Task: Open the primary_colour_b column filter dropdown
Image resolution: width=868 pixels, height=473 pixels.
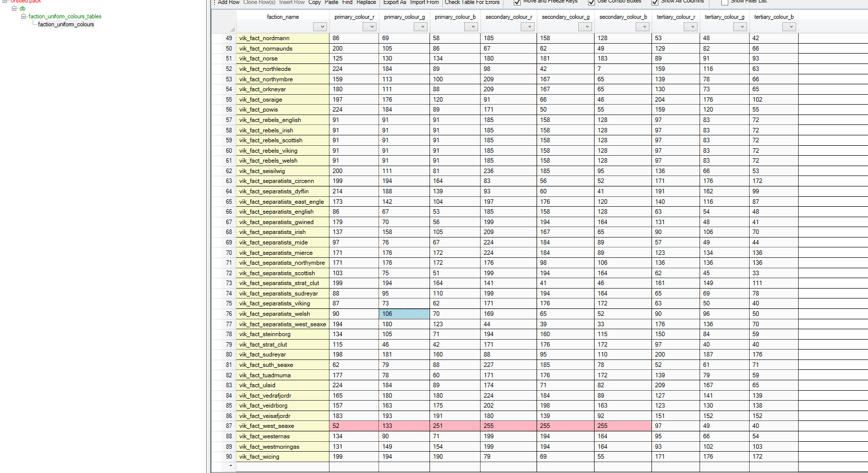Action: [471, 27]
